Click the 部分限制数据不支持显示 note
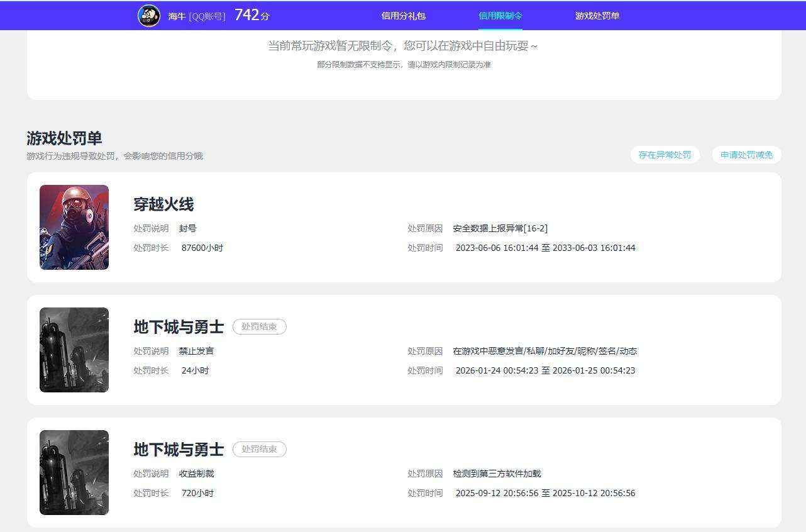Screen dimensions: 806x532 (404, 65)
